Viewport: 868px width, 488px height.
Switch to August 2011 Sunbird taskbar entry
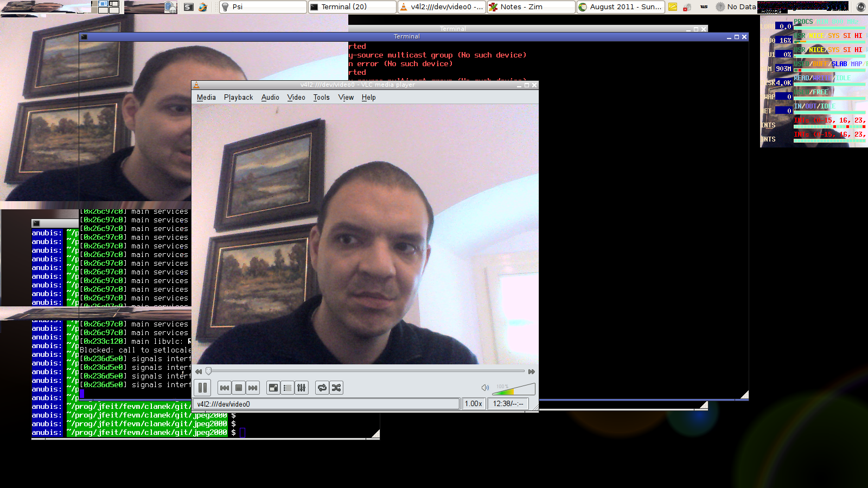[x=621, y=7]
